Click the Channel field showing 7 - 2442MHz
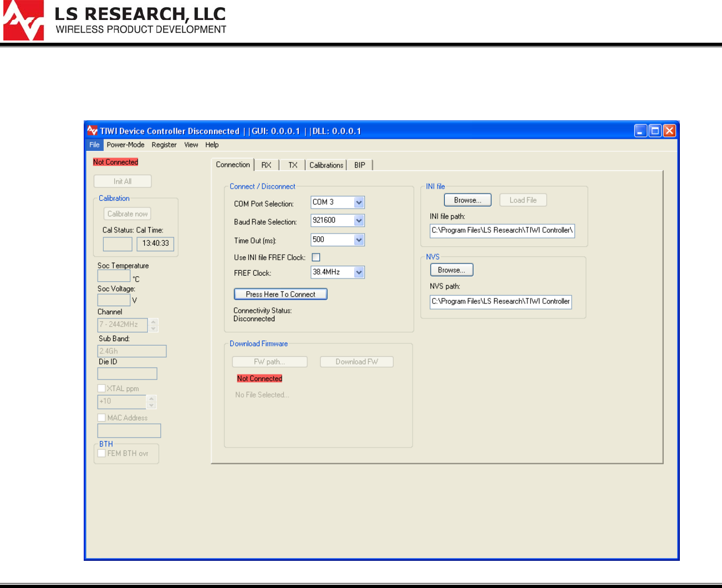Viewport: 722px width, 588px height. click(x=123, y=325)
